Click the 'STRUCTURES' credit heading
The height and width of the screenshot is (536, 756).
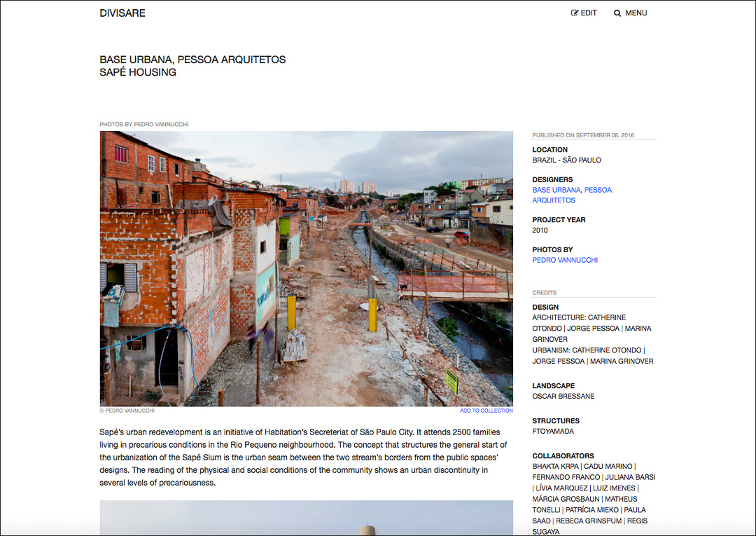pos(556,420)
